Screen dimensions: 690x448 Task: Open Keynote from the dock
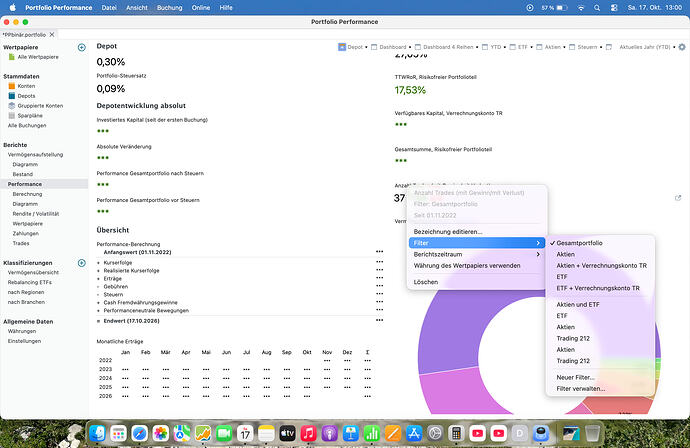coord(351,434)
